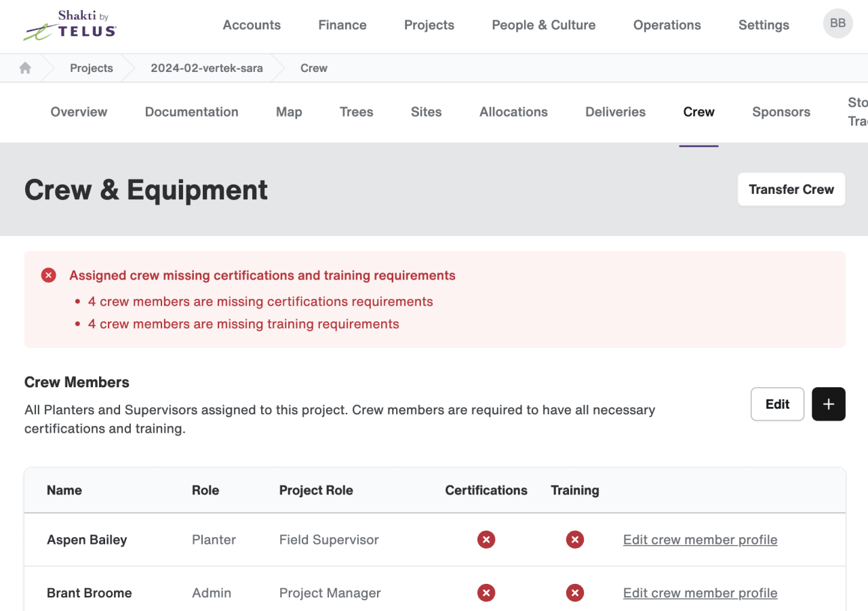Screen dimensions: 868x611
Task: Click the red alert error icon in banner
Action: [x=48, y=275]
